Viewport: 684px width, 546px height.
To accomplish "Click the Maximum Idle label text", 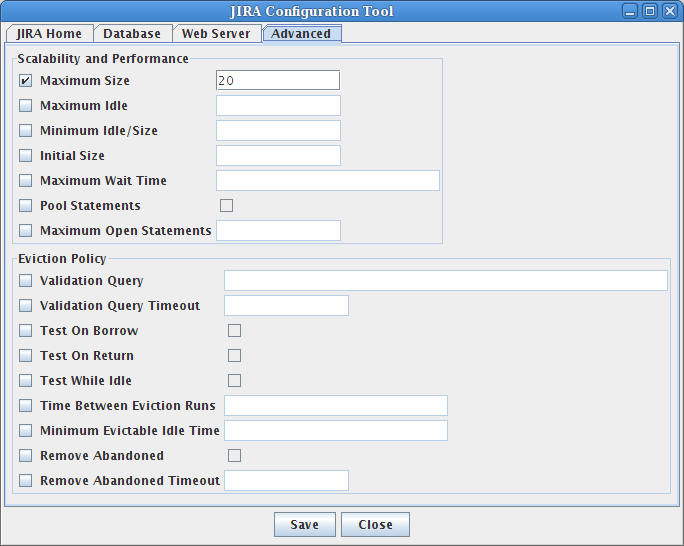I will [84, 106].
